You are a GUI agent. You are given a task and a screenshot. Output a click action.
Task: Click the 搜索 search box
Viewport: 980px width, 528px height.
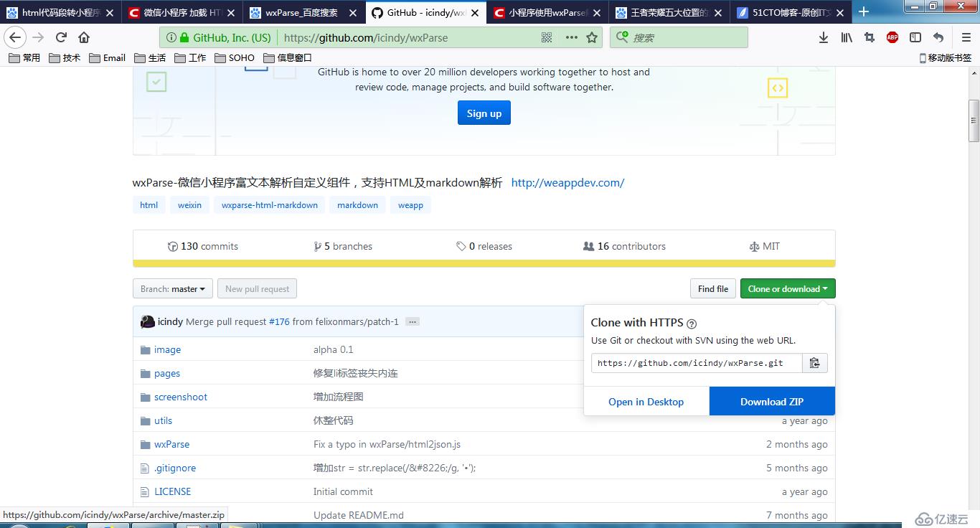pos(679,37)
